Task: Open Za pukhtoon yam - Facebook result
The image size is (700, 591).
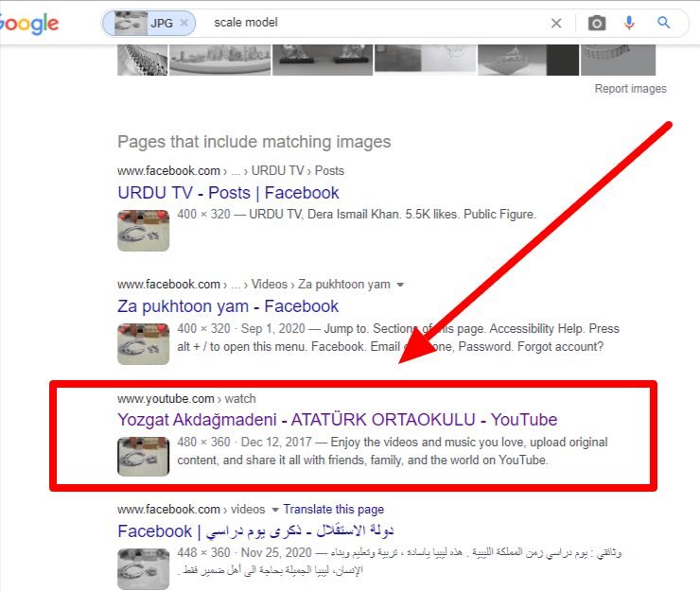Action: (228, 306)
